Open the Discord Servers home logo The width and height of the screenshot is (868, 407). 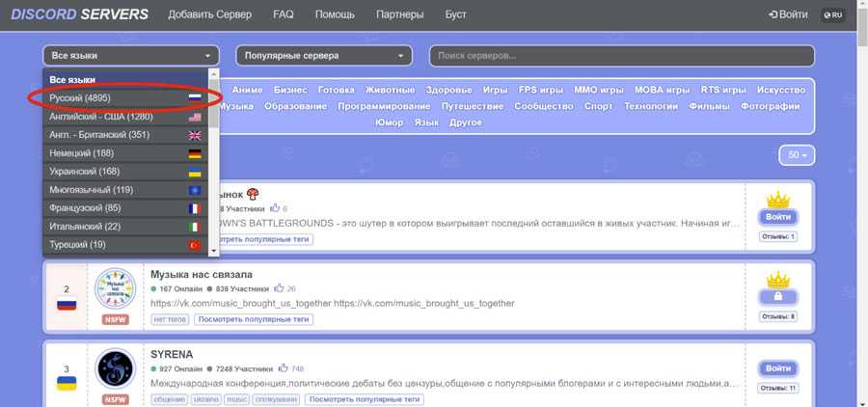point(80,14)
